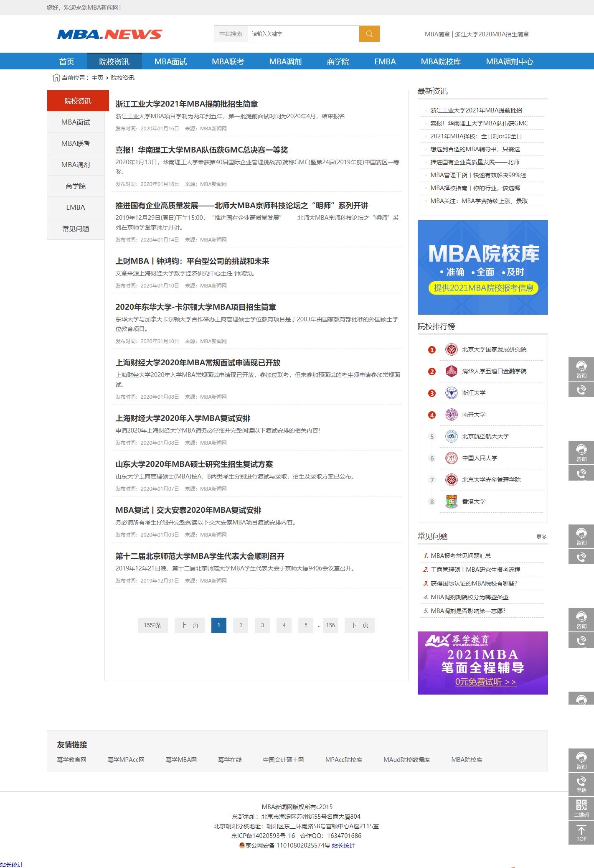Click 站长统计 link in the footer
The image size is (594, 868).
[x=343, y=845]
